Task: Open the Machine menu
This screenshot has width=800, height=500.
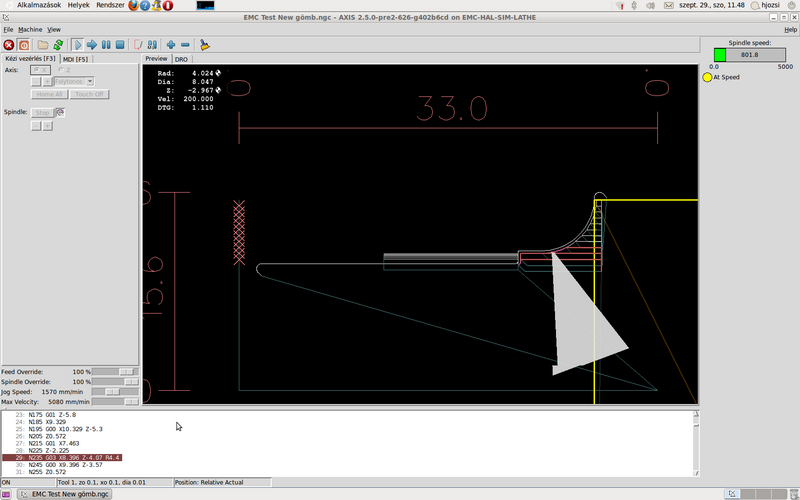Action: pos(30,30)
